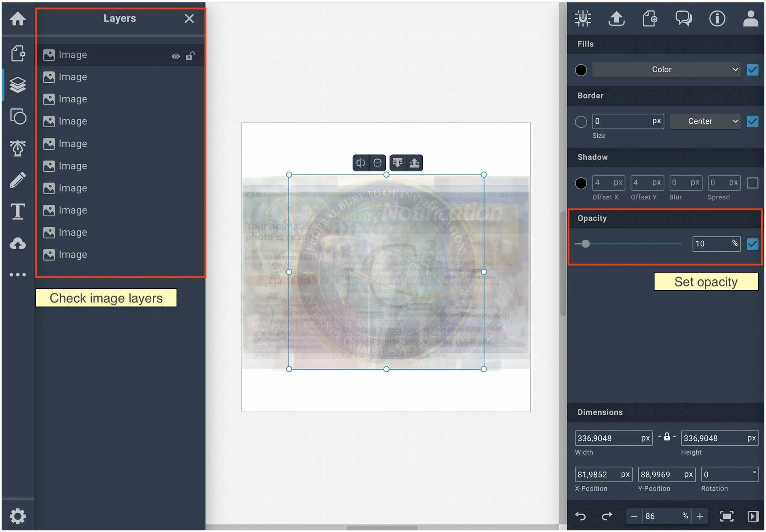Click the Y-Position field
Screen dimensions: 766x532
click(x=667, y=474)
